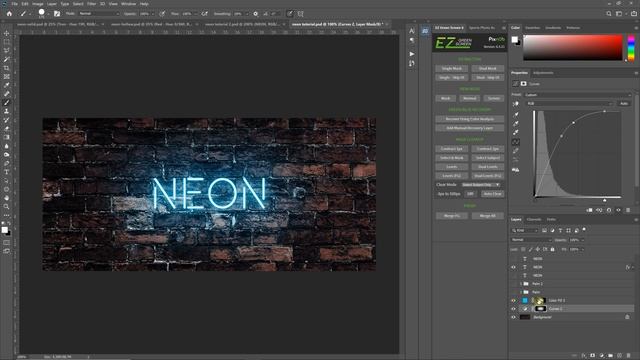Toggle adjustment layer visibility eye in Properties
The width and height of the screenshot is (640, 360).
click(618, 210)
